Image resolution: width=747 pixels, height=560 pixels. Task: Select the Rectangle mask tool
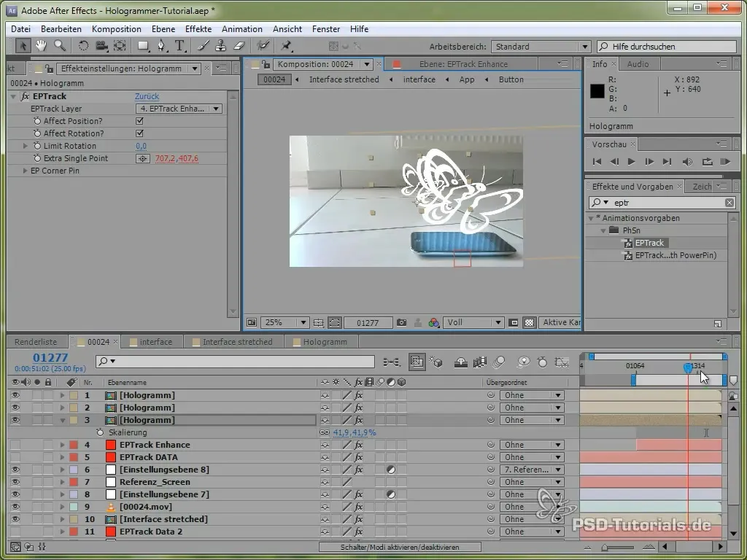[143, 46]
